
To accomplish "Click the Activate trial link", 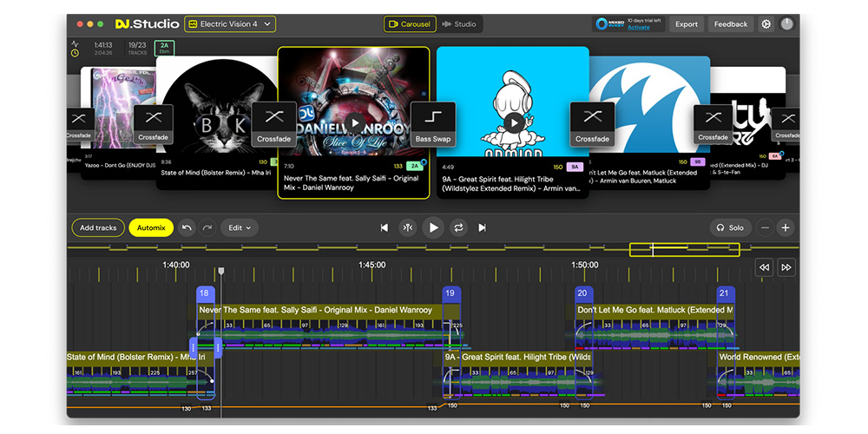I will tap(638, 28).
